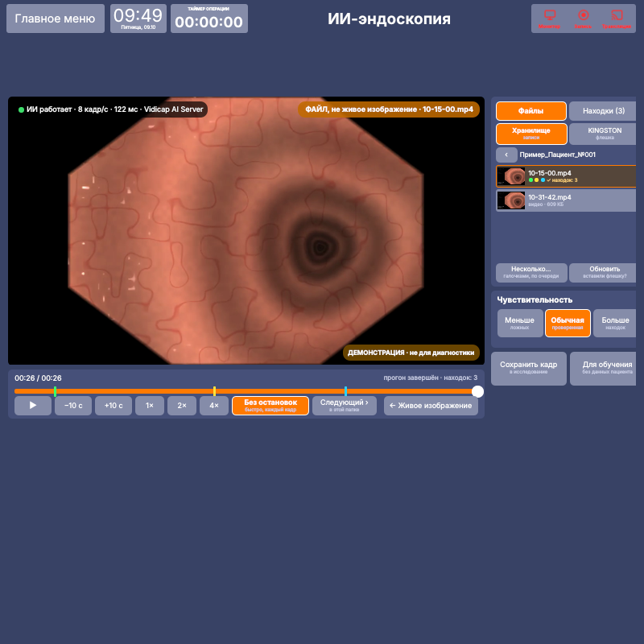Click the operation timer 00:00:00
The height and width of the screenshot is (644, 644).
point(209,19)
